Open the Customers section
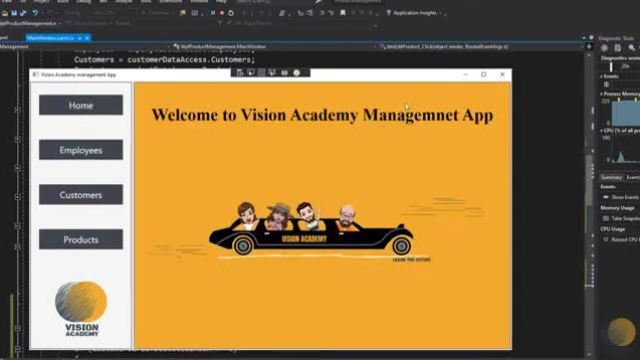640x360 pixels. 81,195
